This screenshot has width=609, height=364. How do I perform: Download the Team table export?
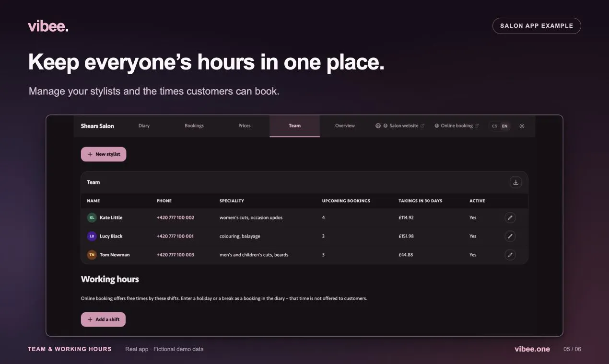tap(515, 182)
